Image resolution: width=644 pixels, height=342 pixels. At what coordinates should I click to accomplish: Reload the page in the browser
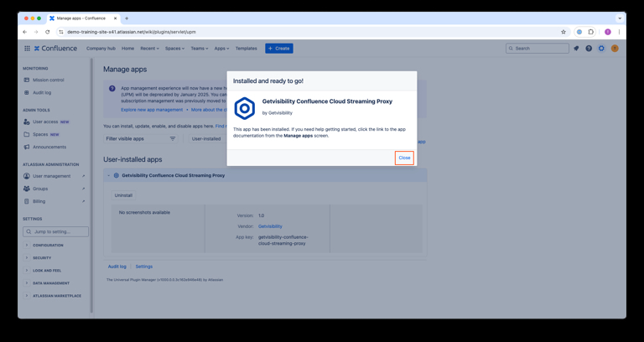(47, 32)
